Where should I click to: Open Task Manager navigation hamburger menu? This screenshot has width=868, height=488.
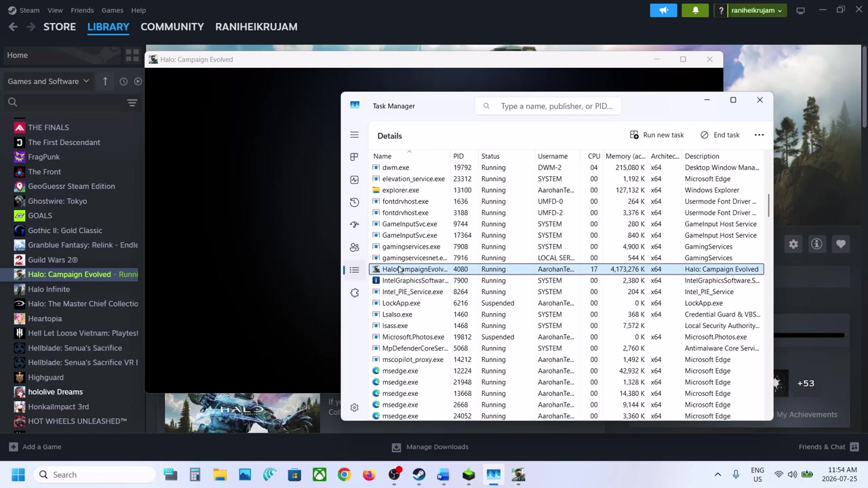(x=354, y=135)
